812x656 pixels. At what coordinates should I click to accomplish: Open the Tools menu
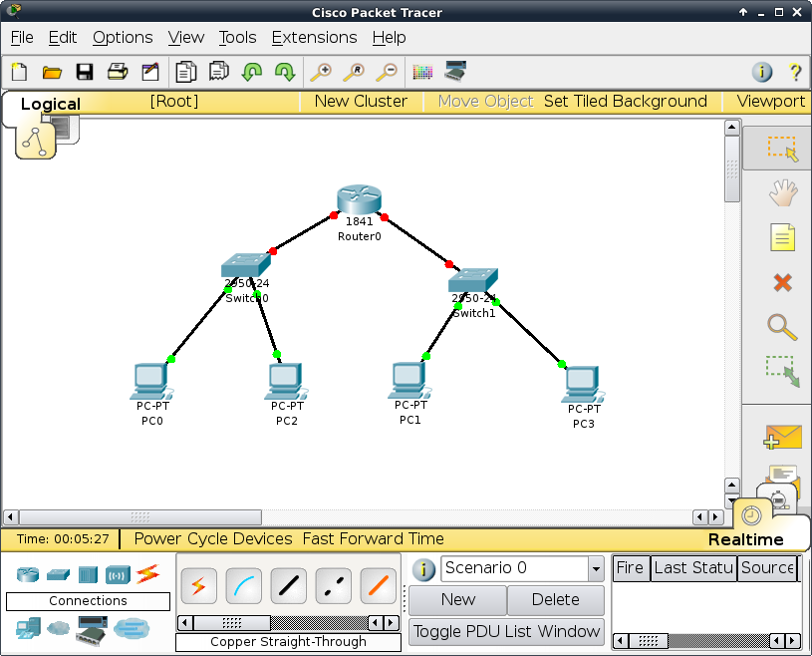(237, 37)
